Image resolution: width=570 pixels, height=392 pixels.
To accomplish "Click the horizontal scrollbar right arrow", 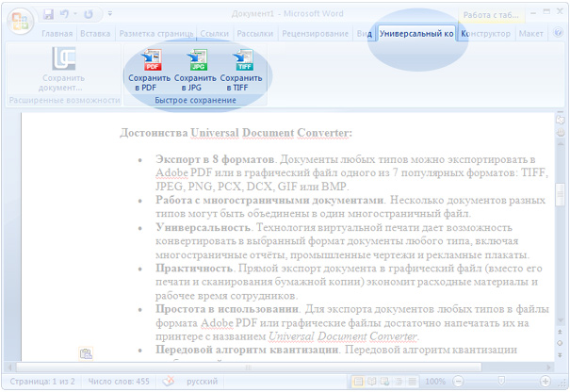I will point(549,367).
